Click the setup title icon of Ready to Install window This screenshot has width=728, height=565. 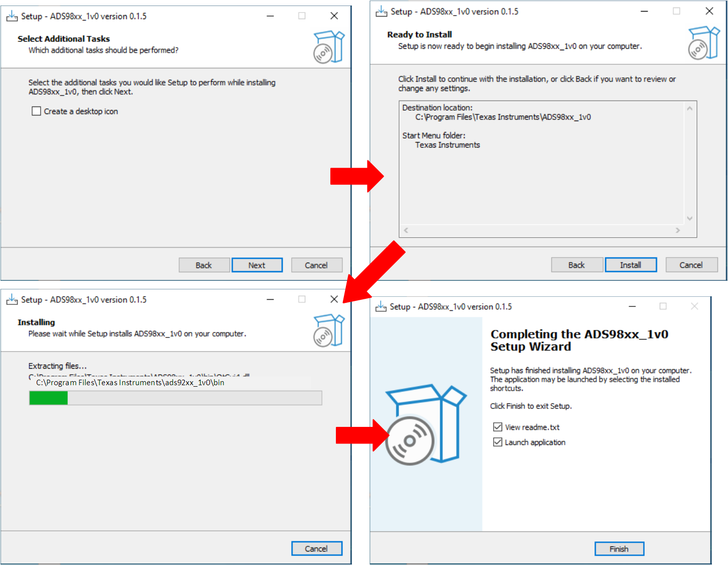click(x=382, y=12)
